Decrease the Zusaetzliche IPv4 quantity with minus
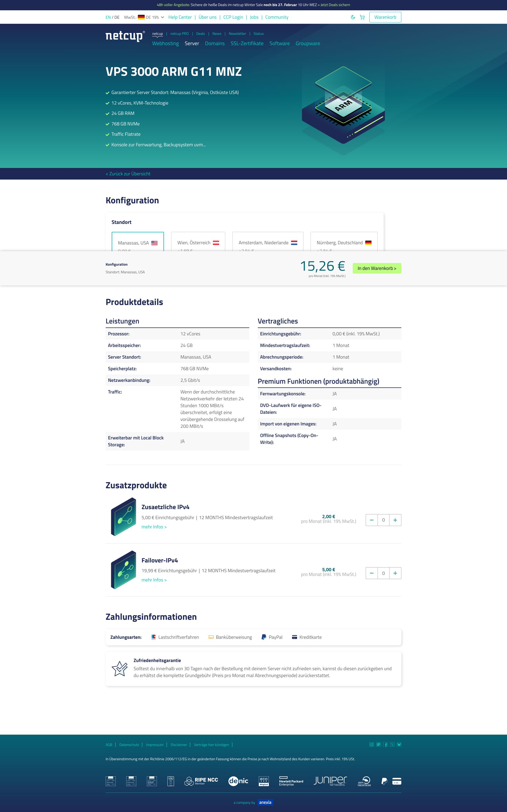 (x=372, y=520)
